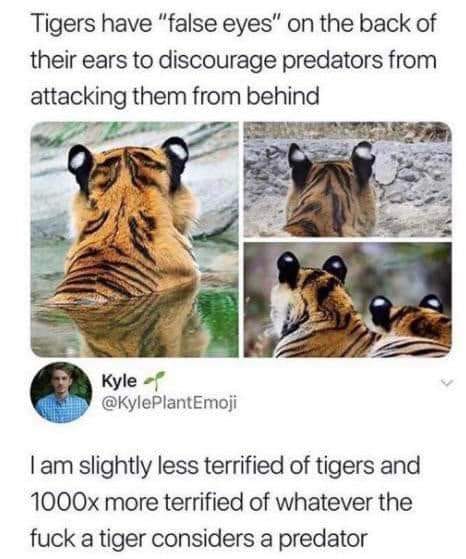Click the seedling emoji after Kyle's name
Viewport: 466px width, 559px height.
pyautogui.click(x=155, y=379)
